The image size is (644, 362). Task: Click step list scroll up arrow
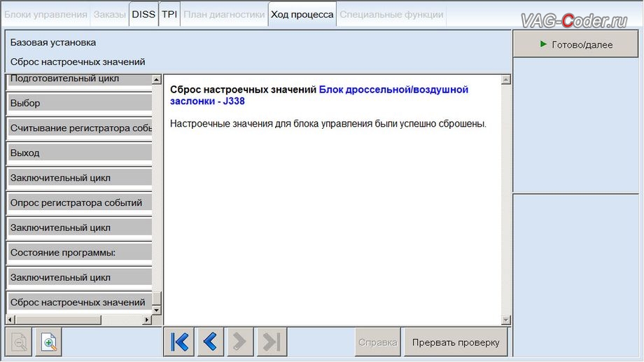(157, 79)
